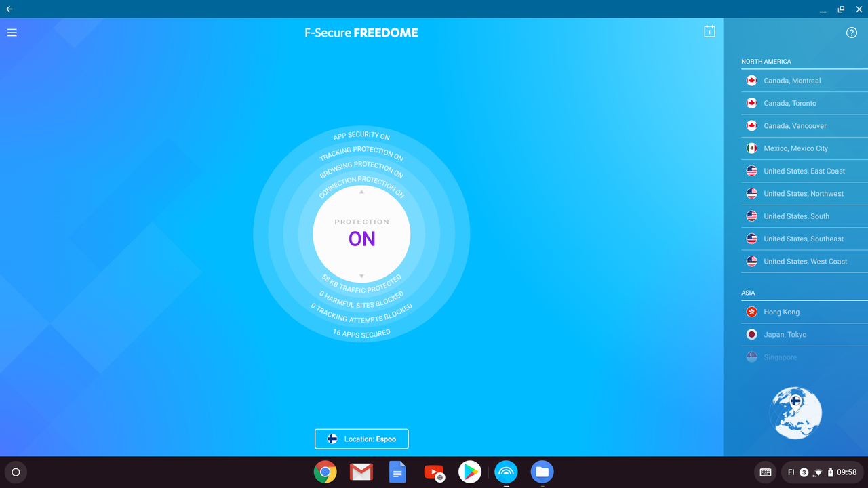The width and height of the screenshot is (868, 488).
Task: Click the Canadian flag beside Montreal
Action: tap(751, 81)
